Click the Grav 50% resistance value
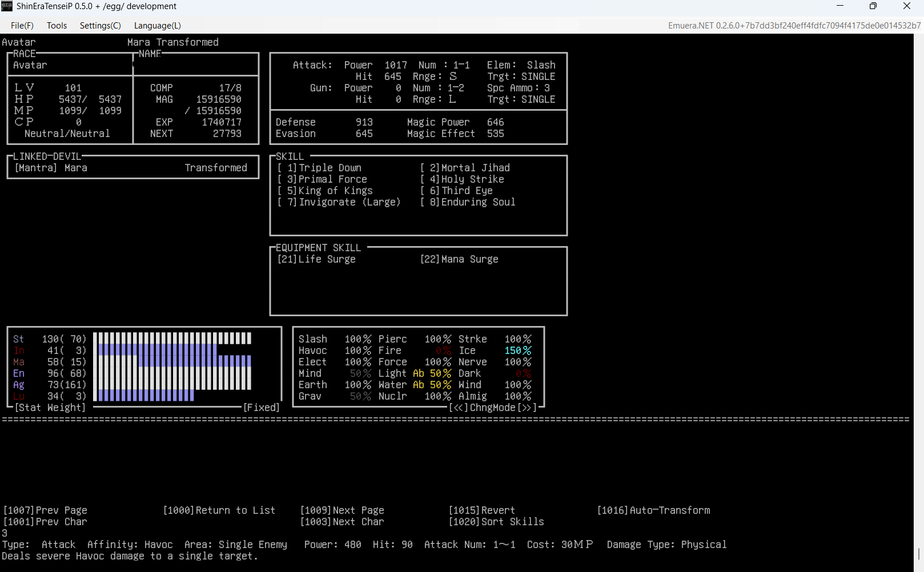 point(361,396)
